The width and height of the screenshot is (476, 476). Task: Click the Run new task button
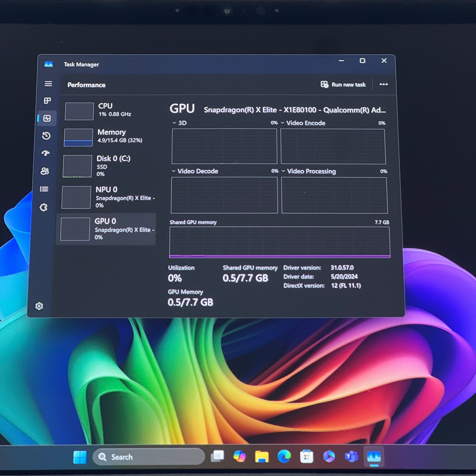point(343,85)
